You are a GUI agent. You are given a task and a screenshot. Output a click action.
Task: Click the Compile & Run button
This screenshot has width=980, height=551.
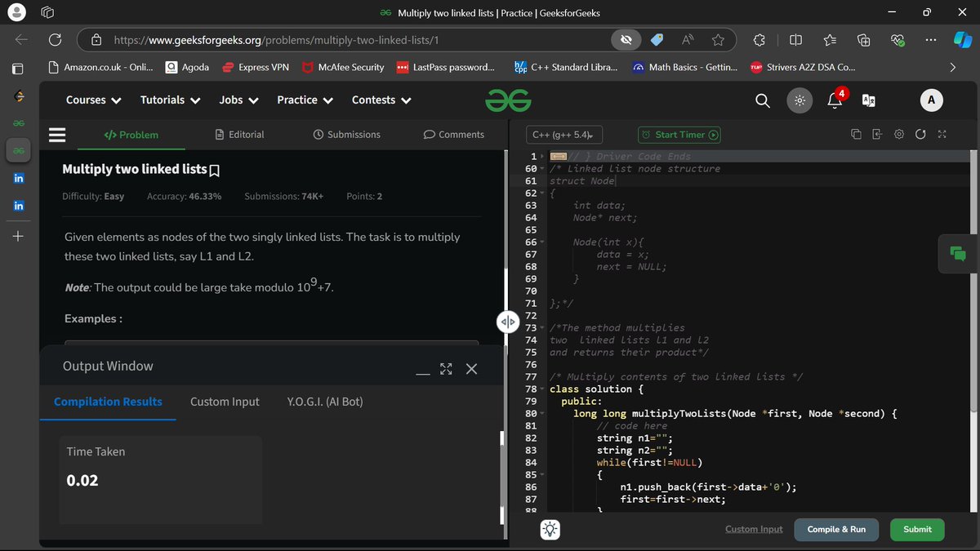[x=836, y=529]
